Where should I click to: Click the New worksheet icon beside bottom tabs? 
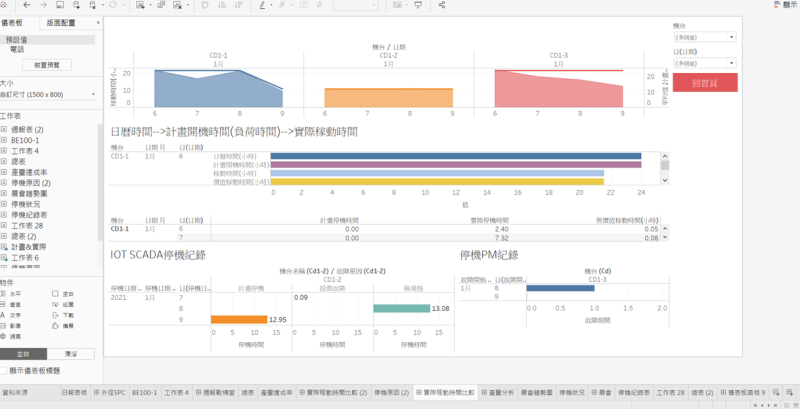pyautogui.click(x=776, y=392)
